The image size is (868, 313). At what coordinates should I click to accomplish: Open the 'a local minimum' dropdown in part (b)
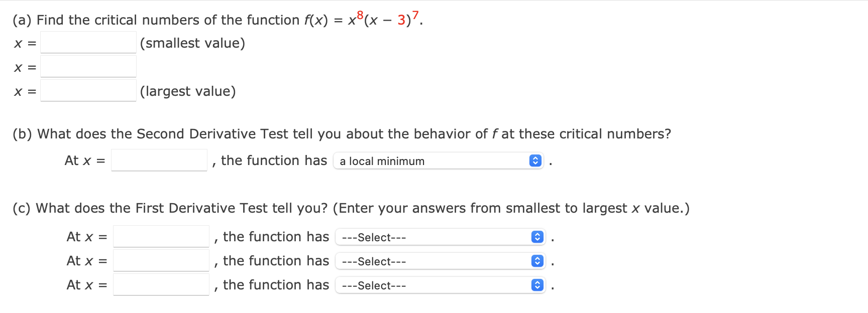[x=437, y=161]
